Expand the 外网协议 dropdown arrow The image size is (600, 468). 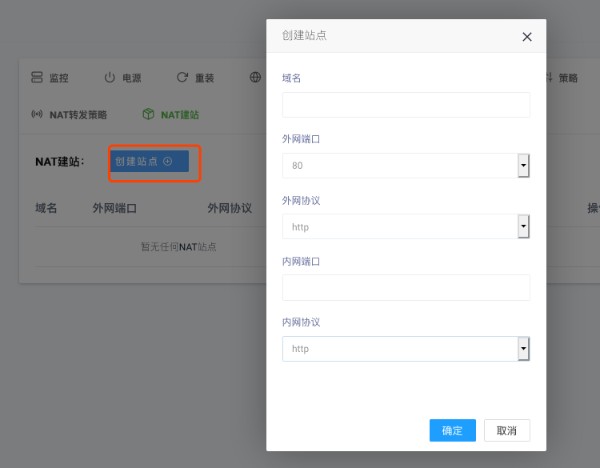point(522,227)
